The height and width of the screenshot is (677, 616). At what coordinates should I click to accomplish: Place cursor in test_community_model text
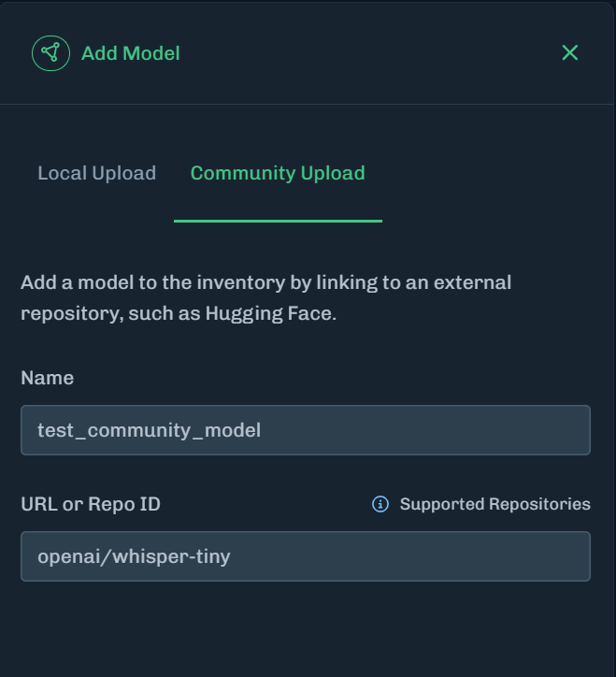(149, 430)
